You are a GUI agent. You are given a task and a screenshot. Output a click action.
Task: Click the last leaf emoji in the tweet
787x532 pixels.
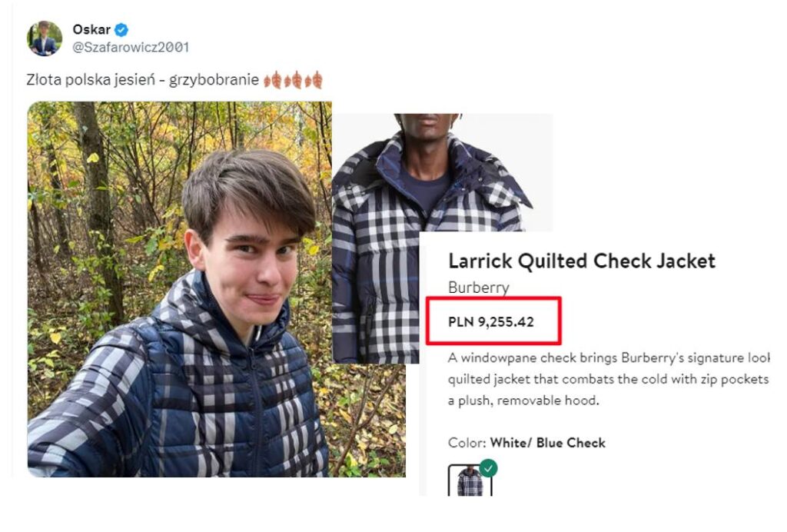click(x=314, y=80)
